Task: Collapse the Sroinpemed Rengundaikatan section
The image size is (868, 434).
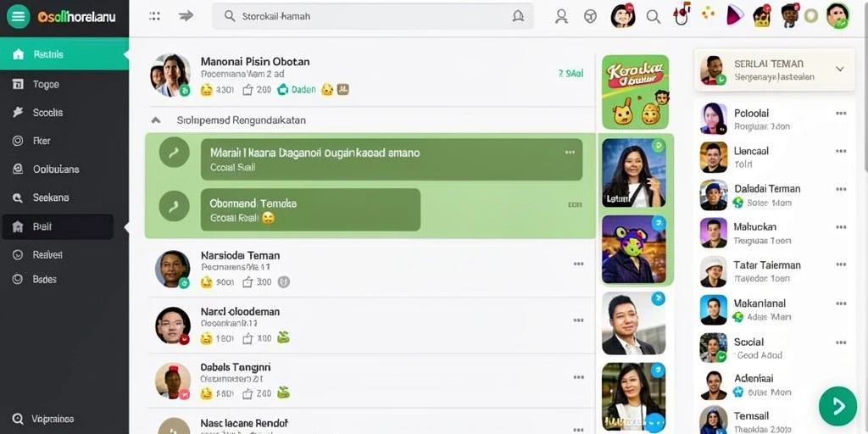Action: [x=156, y=120]
